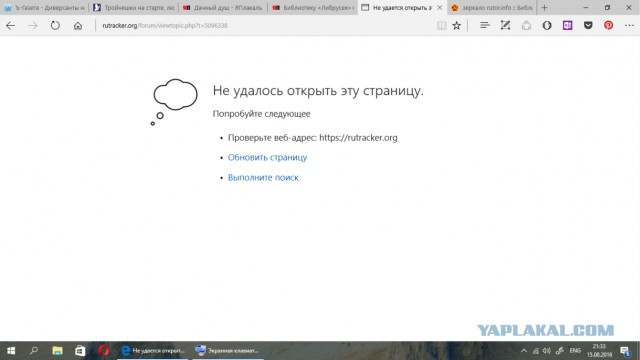Click the 'Не удалось открыть эту страницу' heading
The width and height of the screenshot is (640, 360).
point(318,91)
